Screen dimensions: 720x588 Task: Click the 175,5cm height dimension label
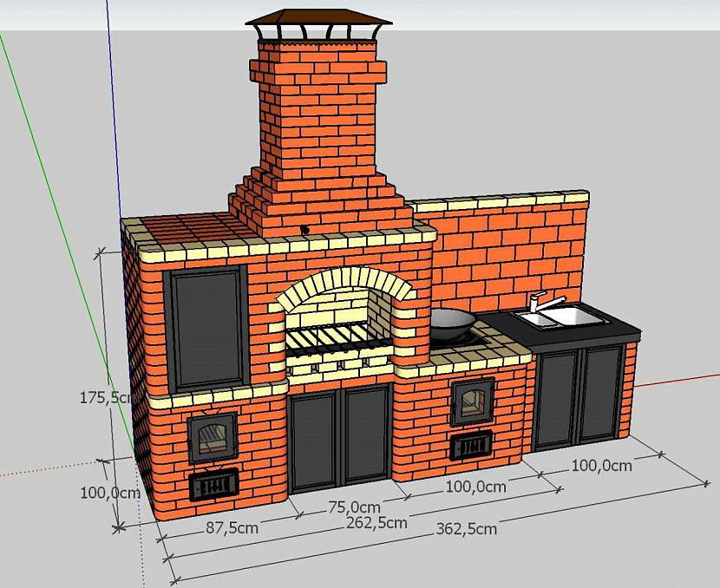[107, 397]
